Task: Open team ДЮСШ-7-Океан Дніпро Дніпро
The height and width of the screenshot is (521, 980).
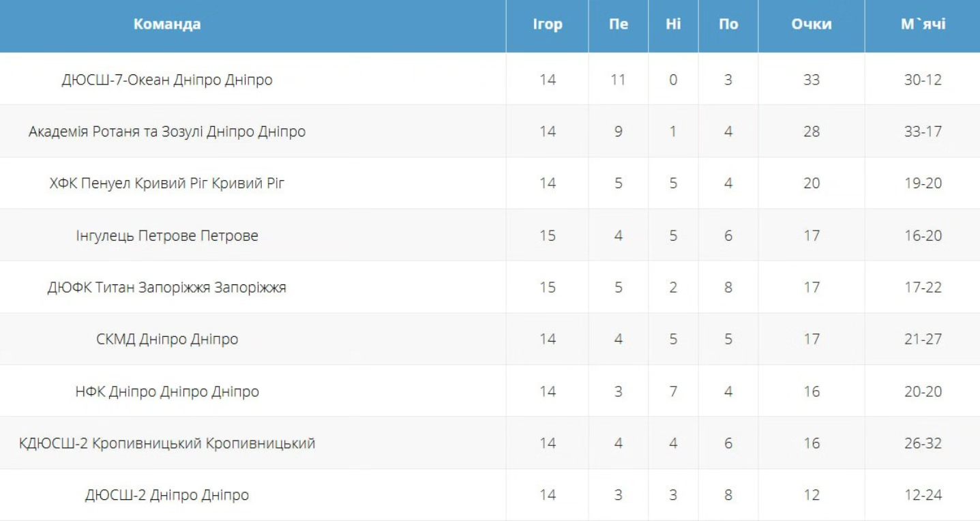Action: (x=167, y=80)
